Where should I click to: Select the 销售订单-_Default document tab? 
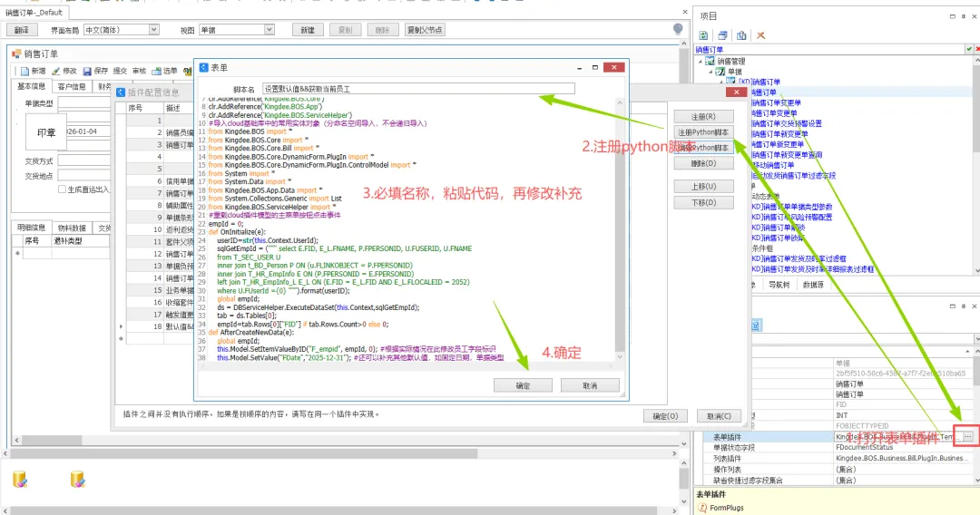34,13
